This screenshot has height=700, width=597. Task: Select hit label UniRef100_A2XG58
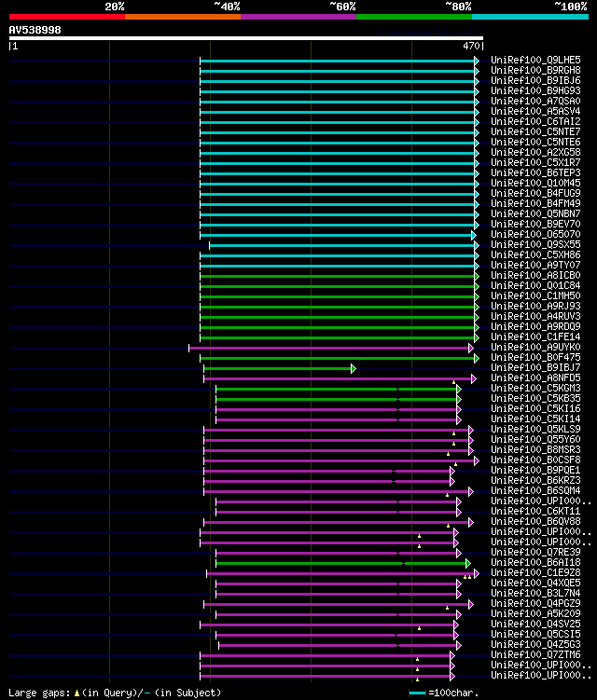coord(535,152)
